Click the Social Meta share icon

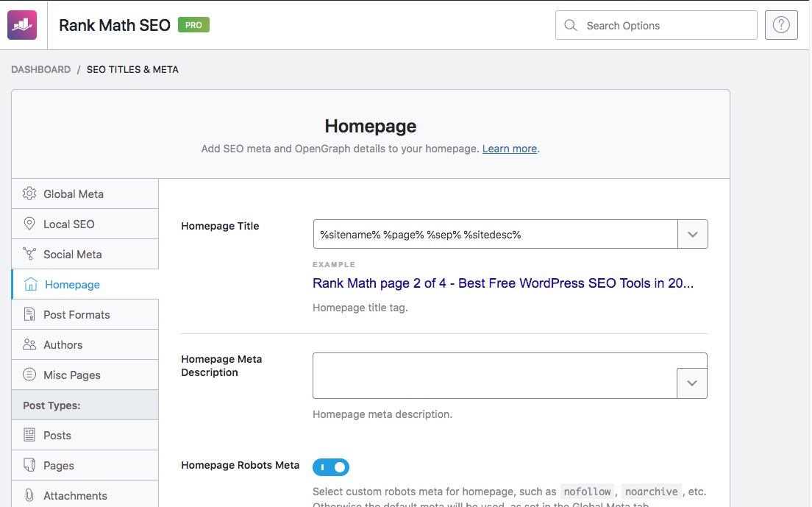[x=29, y=254]
